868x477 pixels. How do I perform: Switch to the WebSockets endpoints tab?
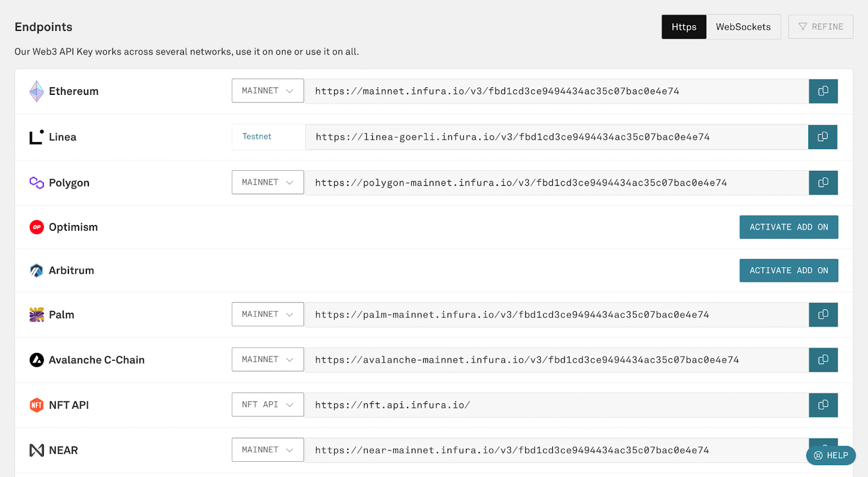(743, 27)
